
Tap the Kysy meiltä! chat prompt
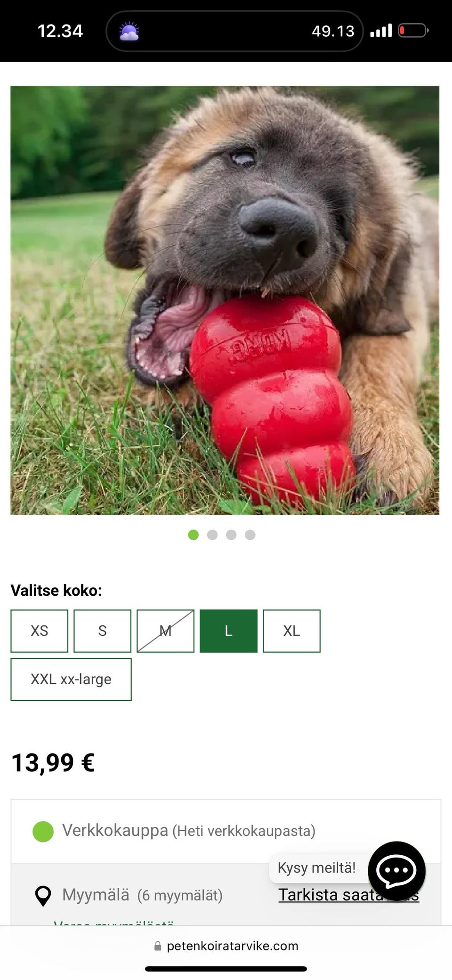pyautogui.click(x=316, y=868)
